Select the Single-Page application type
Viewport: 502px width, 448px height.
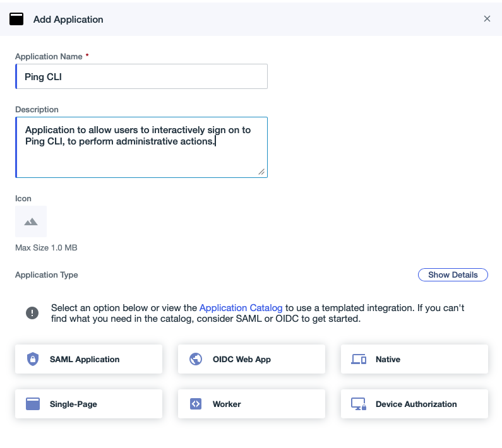88,404
